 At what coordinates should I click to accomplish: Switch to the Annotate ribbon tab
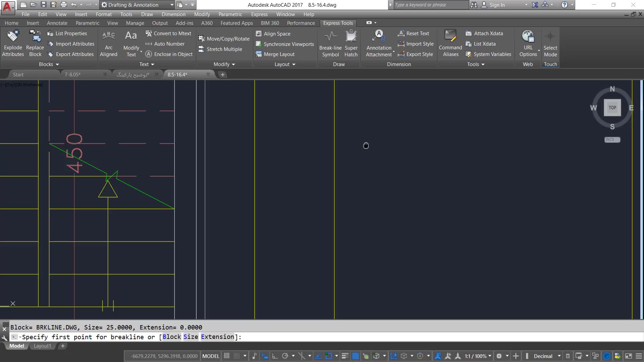(x=57, y=23)
